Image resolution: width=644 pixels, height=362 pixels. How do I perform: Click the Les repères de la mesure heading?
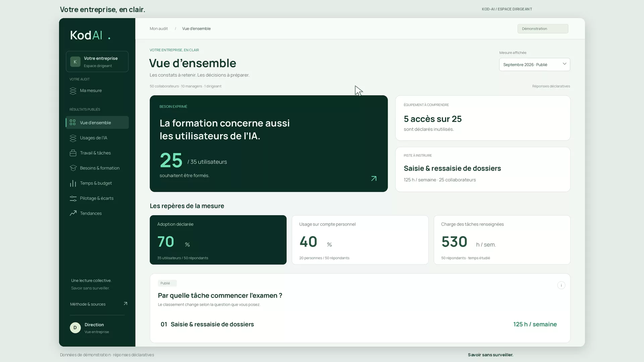pyautogui.click(x=187, y=206)
